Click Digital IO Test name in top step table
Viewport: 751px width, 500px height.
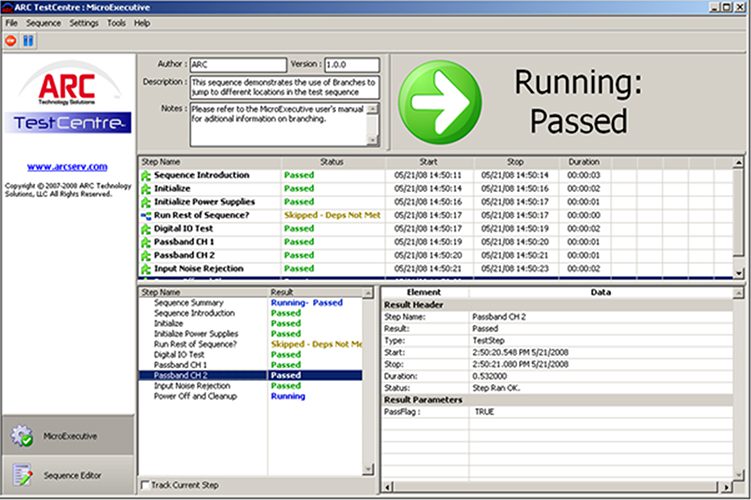(x=183, y=229)
